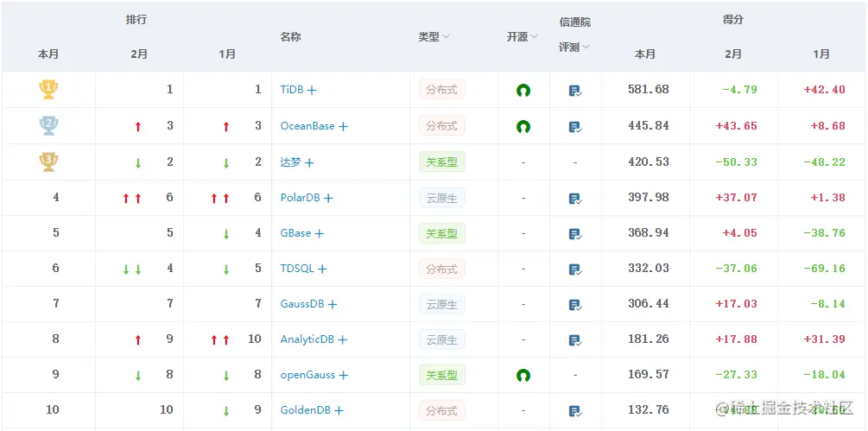Click the score change +42.40
The image size is (868, 431).
[x=824, y=89]
